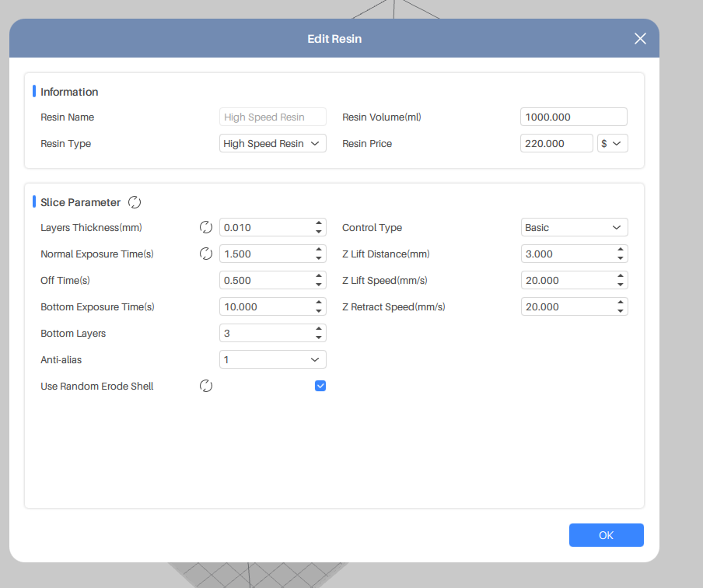Decrease Normal Exposure Time down arrow
The width and height of the screenshot is (703, 588).
(318, 258)
